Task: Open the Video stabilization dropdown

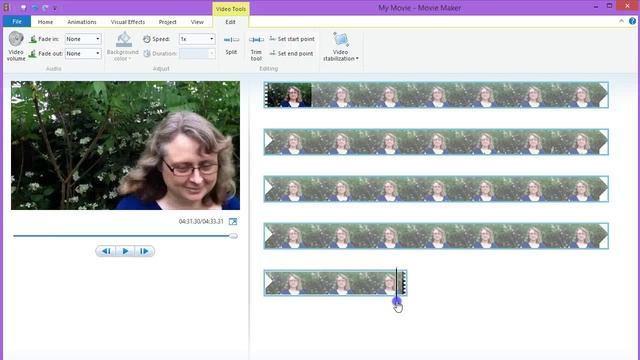Action: (340, 47)
